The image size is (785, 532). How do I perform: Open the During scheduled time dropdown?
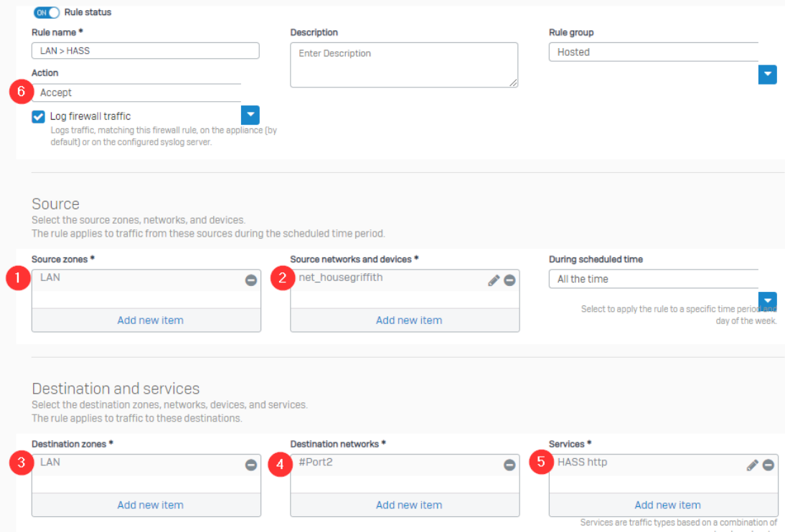click(x=767, y=300)
